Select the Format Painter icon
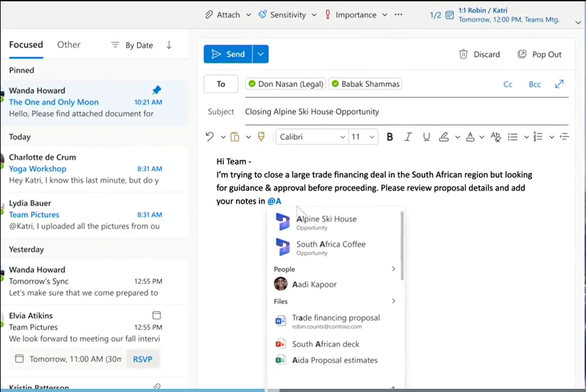 (x=261, y=137)
